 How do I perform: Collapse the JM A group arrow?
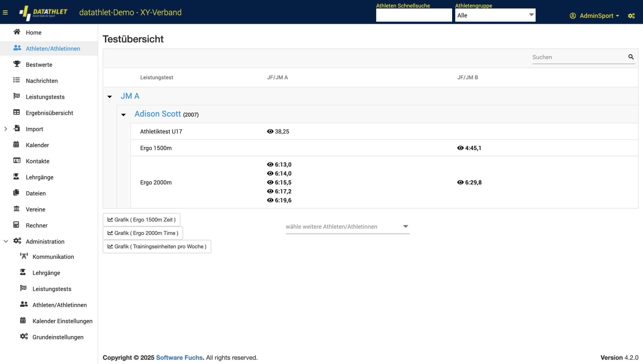pyautogui.click(x=110, y=97)
